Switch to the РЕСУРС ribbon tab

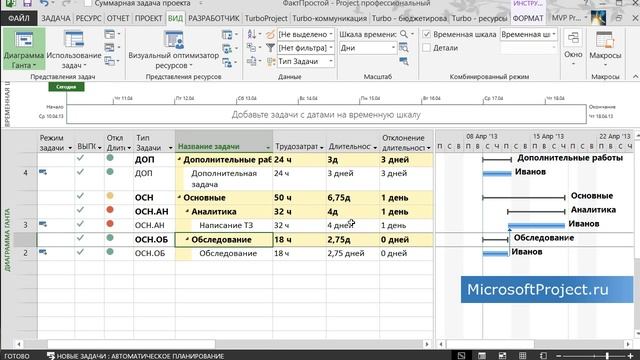tap(89, 18)
